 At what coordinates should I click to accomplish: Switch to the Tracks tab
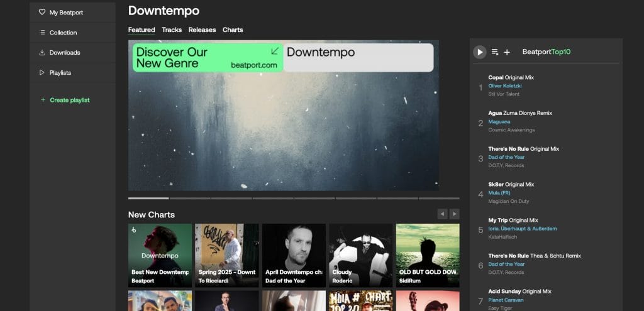pyautogui.click(x=172, y=30)
